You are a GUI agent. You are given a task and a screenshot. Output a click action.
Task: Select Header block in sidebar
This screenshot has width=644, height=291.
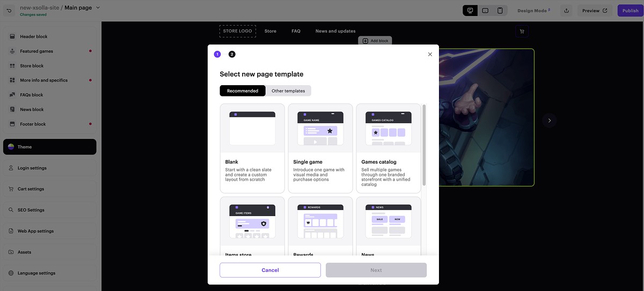pos(50,36)
